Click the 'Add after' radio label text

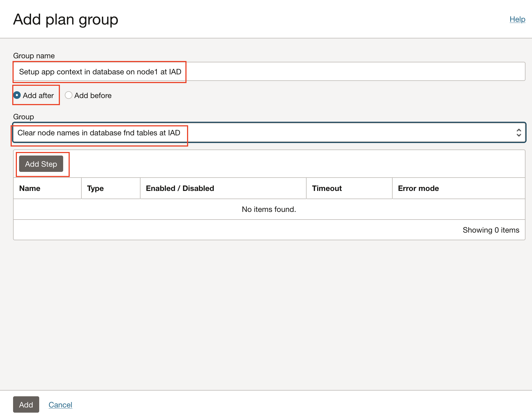(x=38, y=96)
